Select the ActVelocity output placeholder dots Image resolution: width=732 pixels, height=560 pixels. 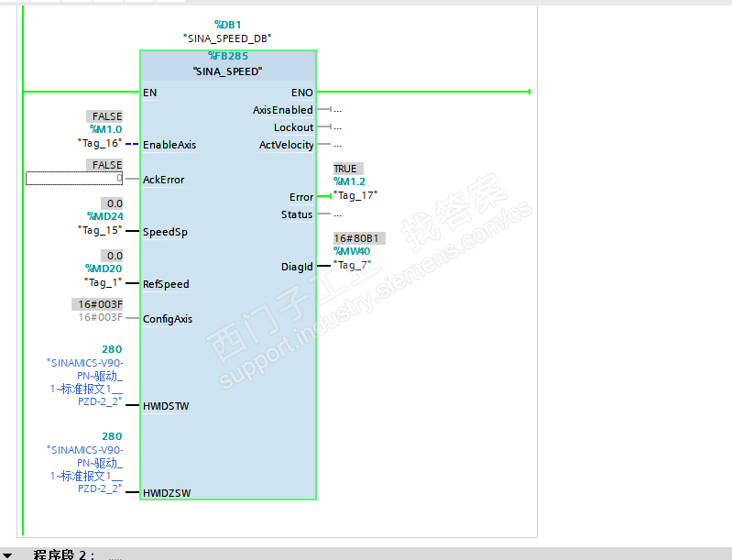[338, 144]
